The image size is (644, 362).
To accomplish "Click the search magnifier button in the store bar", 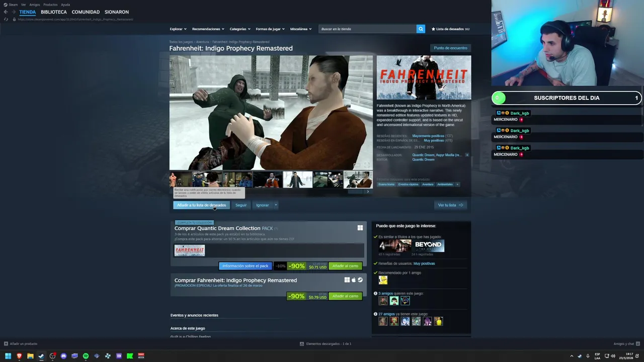I will 421,29.
